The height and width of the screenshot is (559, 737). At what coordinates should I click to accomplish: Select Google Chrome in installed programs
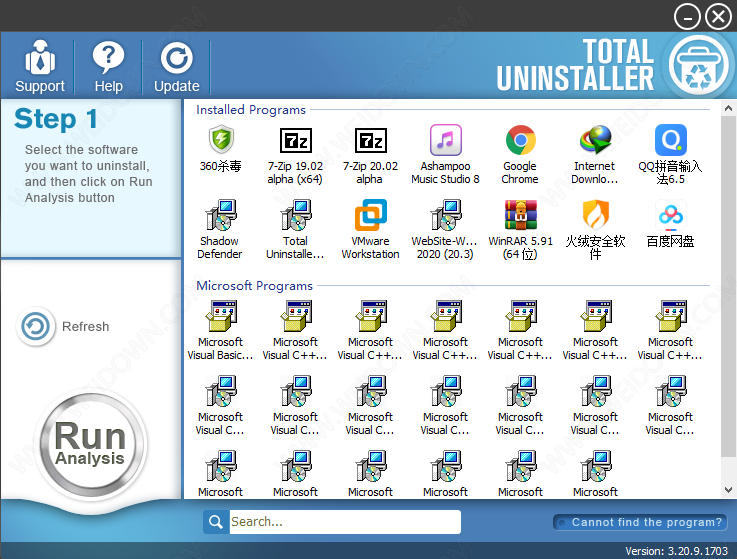click(520, 155)
